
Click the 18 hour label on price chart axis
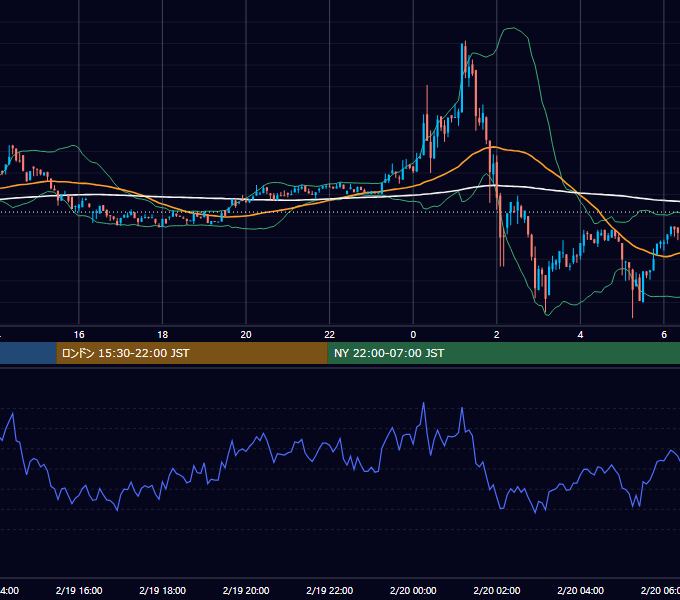(163, 335)
